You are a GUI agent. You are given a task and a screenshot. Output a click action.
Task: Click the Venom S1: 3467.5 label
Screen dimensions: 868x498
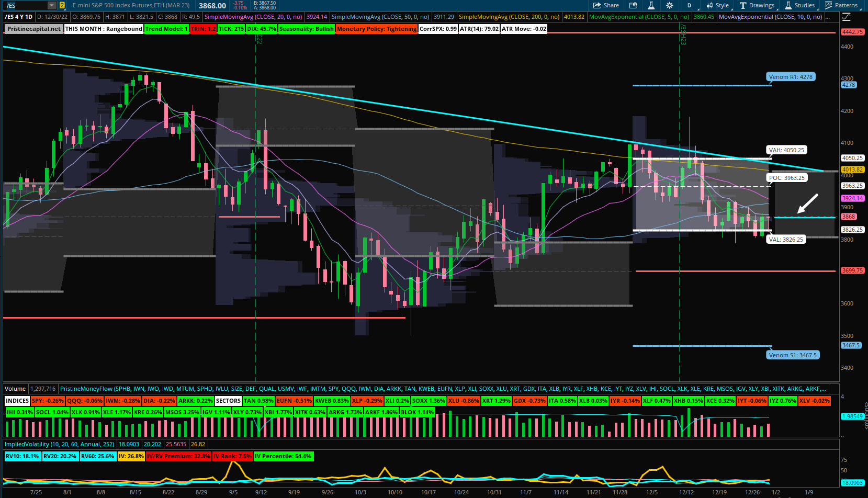(793, 355)
